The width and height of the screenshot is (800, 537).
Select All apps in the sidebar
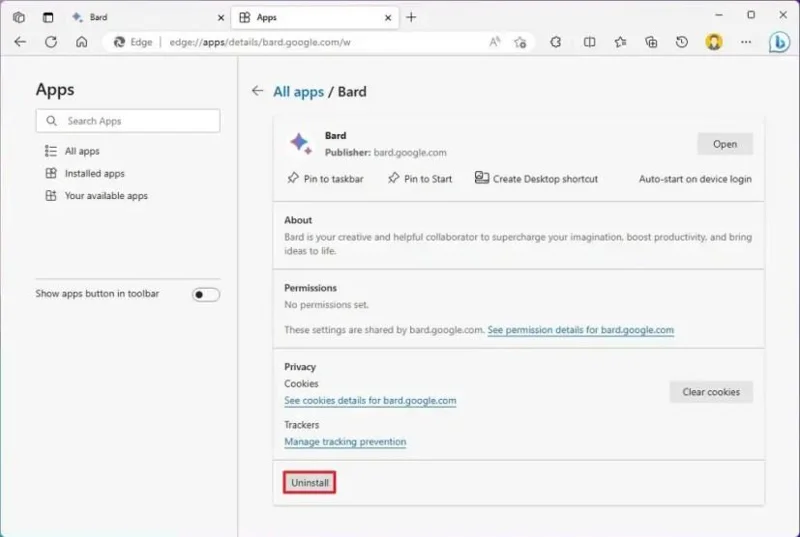tap(72, 151)
